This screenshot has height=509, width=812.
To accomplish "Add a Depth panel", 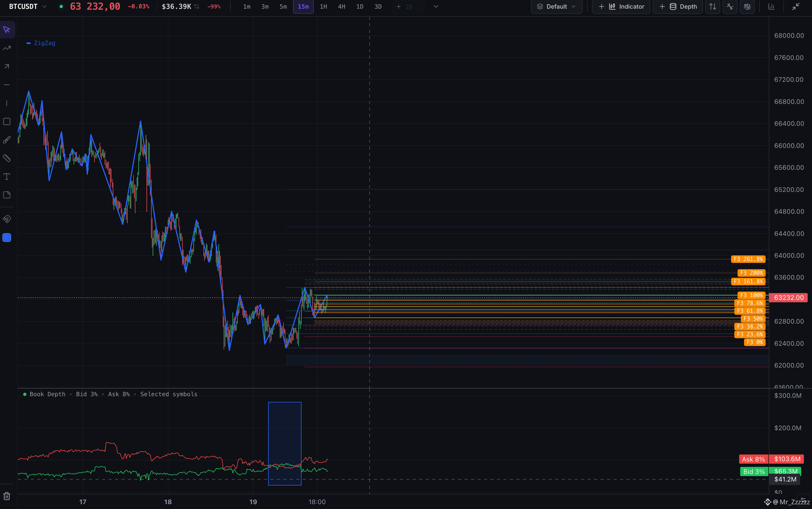I will point(678,6).
